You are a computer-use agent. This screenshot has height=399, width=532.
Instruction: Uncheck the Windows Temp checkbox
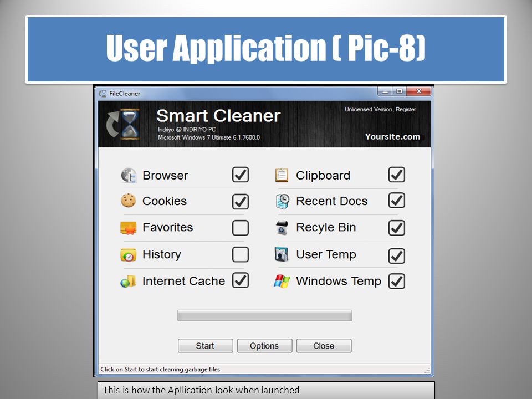(x=397, y=282)
